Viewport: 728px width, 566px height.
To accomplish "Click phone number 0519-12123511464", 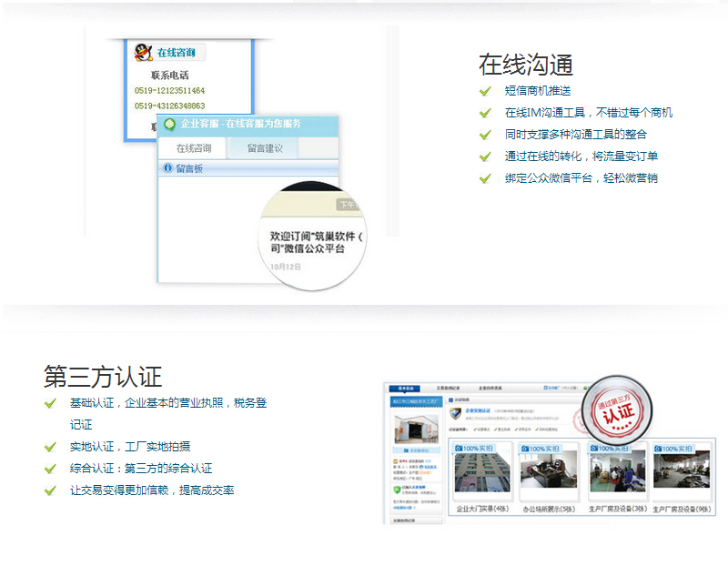I will point(169,91).
